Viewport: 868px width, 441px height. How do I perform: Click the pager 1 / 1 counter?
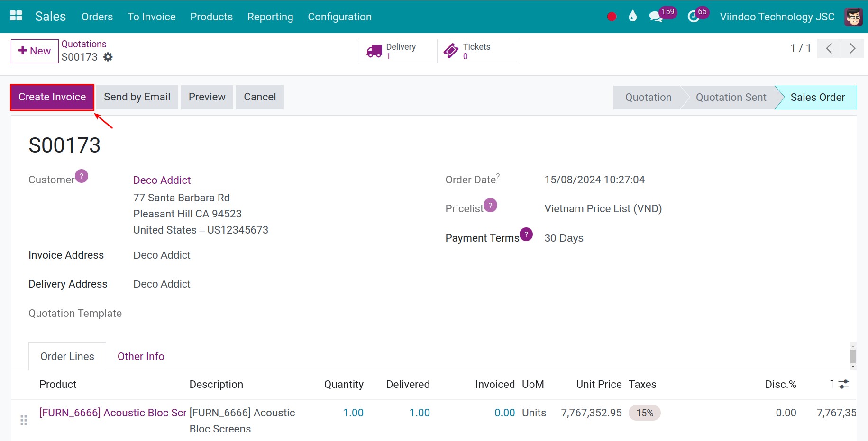(x=800, y=48)
